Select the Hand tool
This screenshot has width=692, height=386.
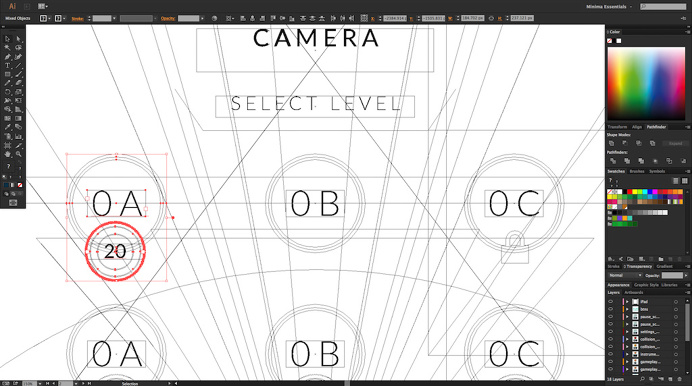[8, 154]
